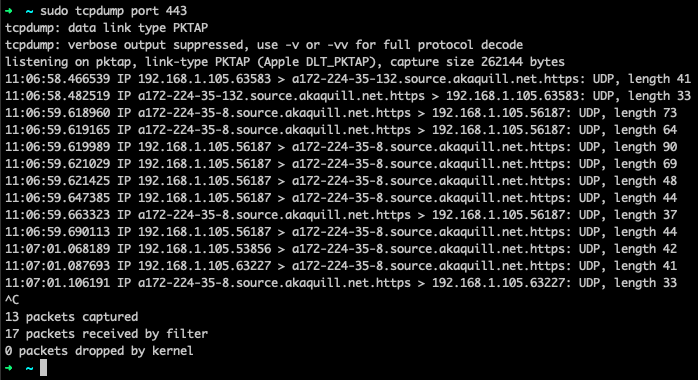Click the '13 packets captured' line
This screenshot has height=380, width=698.
(72, 317)
